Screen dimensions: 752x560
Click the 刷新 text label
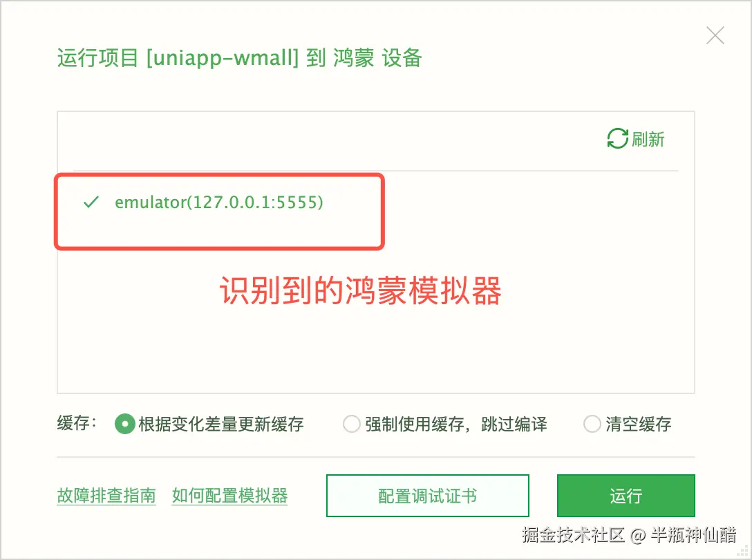(x=648, y=139)
